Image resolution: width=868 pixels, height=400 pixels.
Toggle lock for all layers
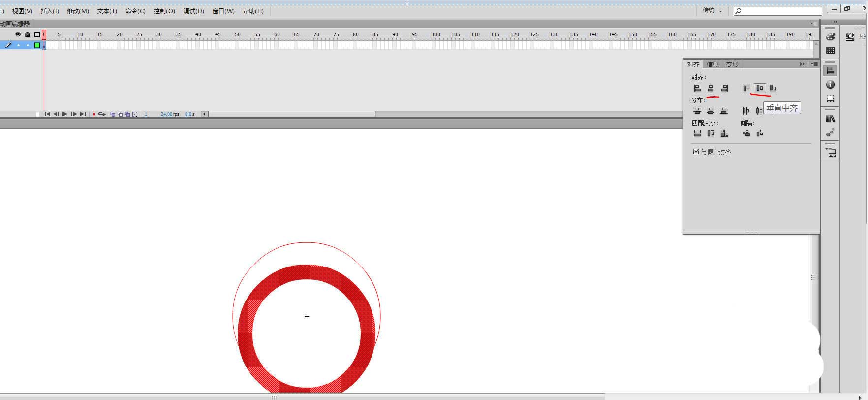click(28, 34)
